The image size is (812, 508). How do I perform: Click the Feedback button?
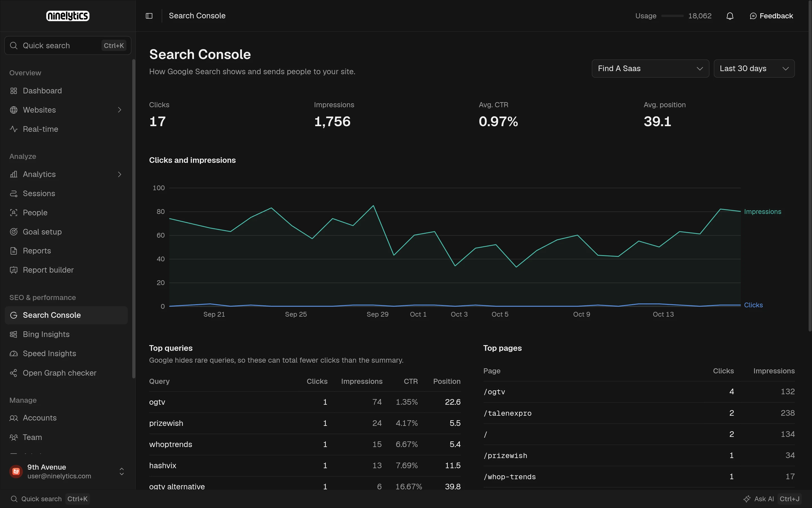pyautogui.click(x=771, y=16)
